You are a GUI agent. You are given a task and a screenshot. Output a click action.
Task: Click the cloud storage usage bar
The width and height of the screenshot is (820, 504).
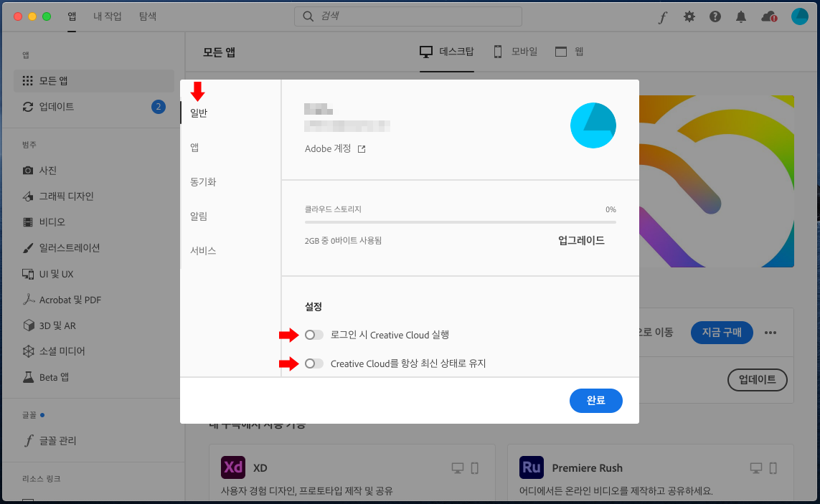click(x=460, y=222)
